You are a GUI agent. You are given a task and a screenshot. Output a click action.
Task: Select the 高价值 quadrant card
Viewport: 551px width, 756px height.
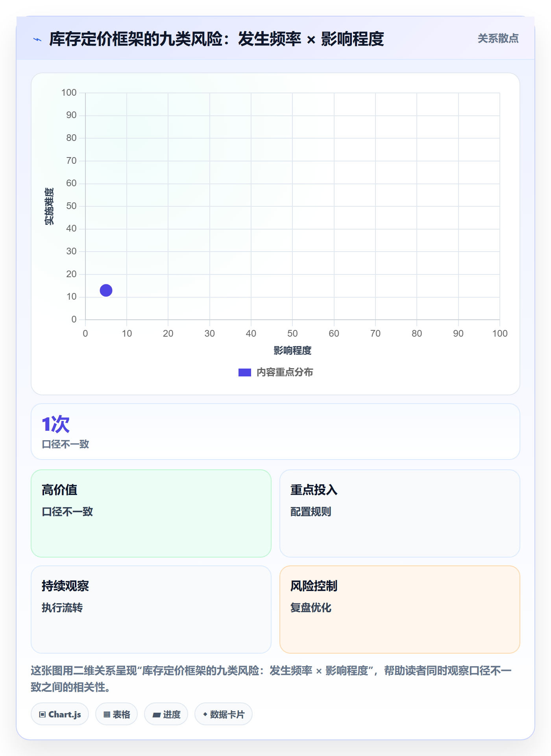(x=151, y=513)
